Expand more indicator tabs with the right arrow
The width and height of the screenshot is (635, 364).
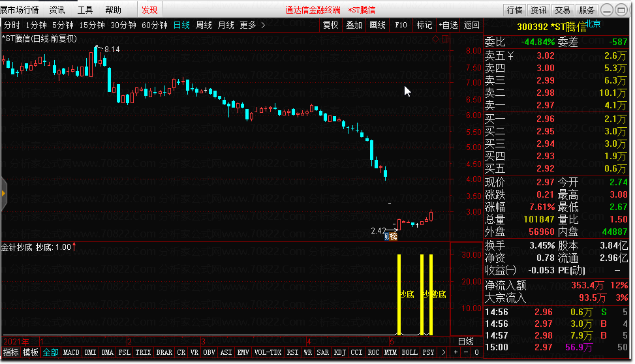[443, 352]
